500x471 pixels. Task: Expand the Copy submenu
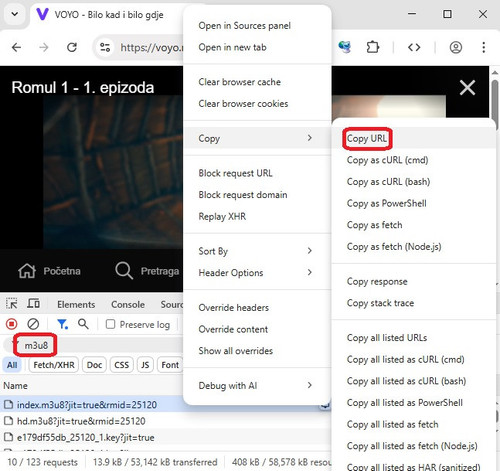coord(257,138)
